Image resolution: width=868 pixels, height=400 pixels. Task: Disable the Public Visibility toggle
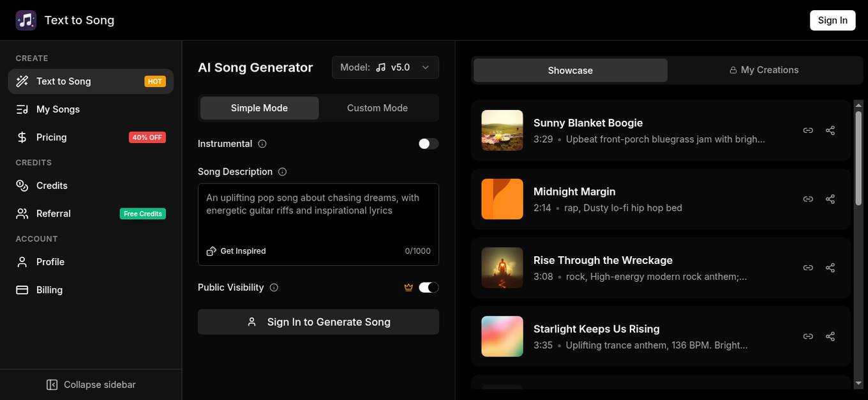428,287
